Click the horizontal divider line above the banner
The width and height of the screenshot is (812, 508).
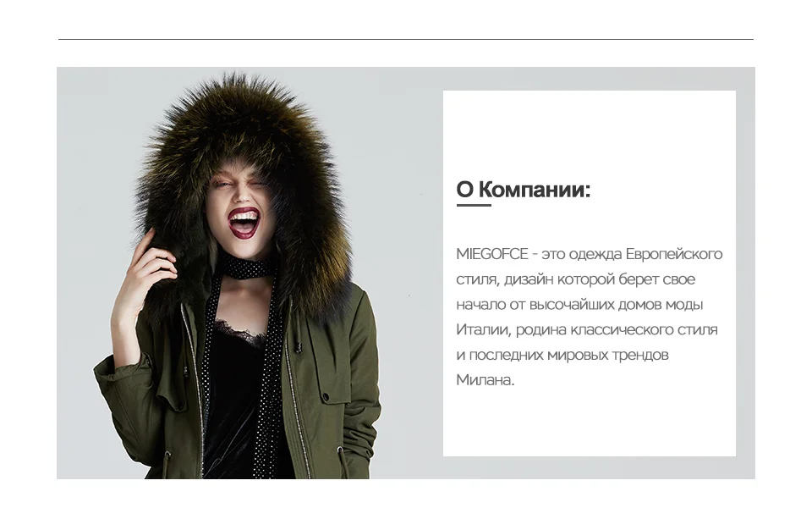(406, 39)
